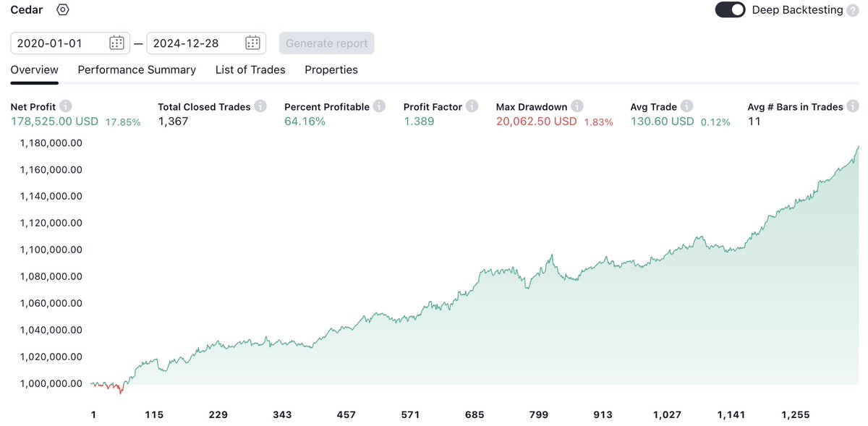Open the end date calendar picker
The height and width of the screenshot is (426, 868).
click(x=252, y=43)
